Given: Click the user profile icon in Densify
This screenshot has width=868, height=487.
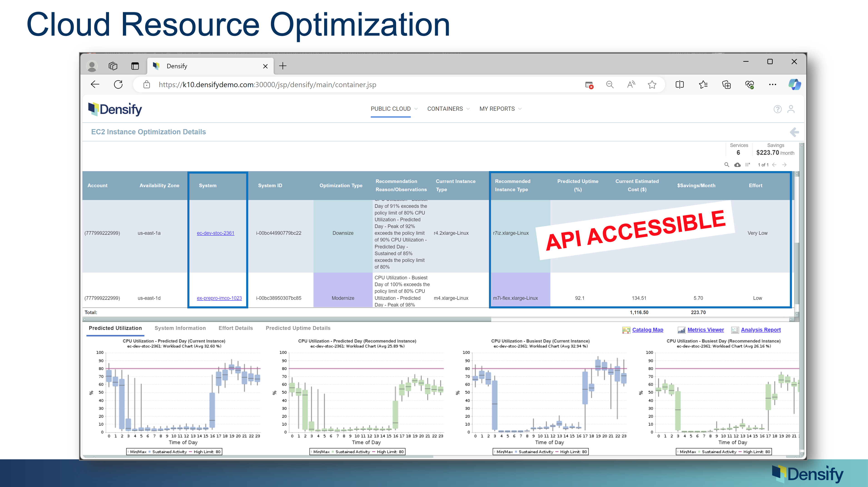Looking at the screenshot, I should click(x=791, y=109).
